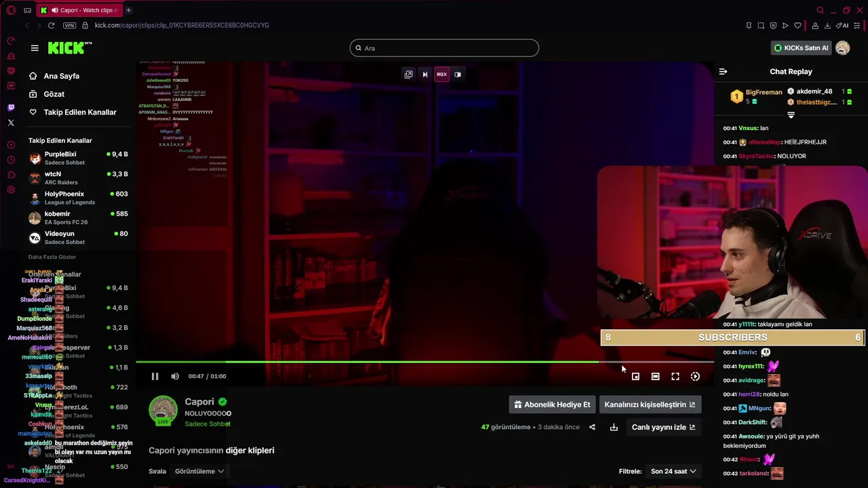Open Opera tab search magnifier
This screenshot has width=868, height=488.
820,10
